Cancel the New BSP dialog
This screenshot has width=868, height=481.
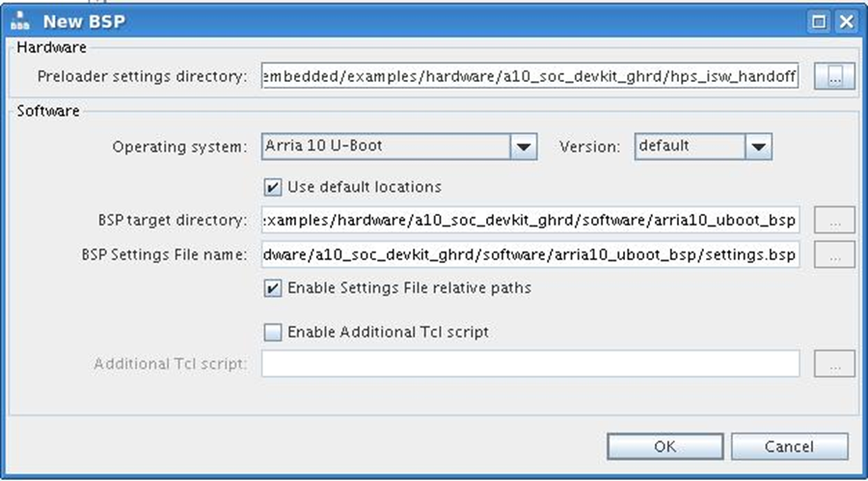pos(789,446)
